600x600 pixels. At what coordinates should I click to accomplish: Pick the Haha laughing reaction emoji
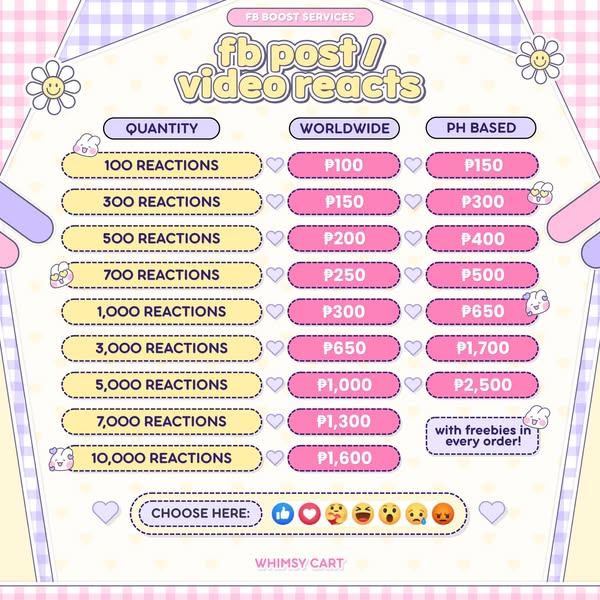pyautogui.click(x=362, y=514)
